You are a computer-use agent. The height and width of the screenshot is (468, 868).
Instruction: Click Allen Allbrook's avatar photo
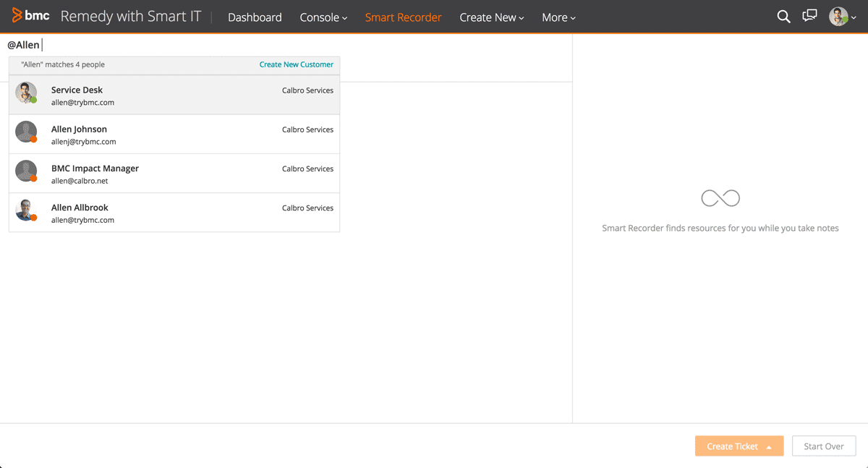(26, 210)
